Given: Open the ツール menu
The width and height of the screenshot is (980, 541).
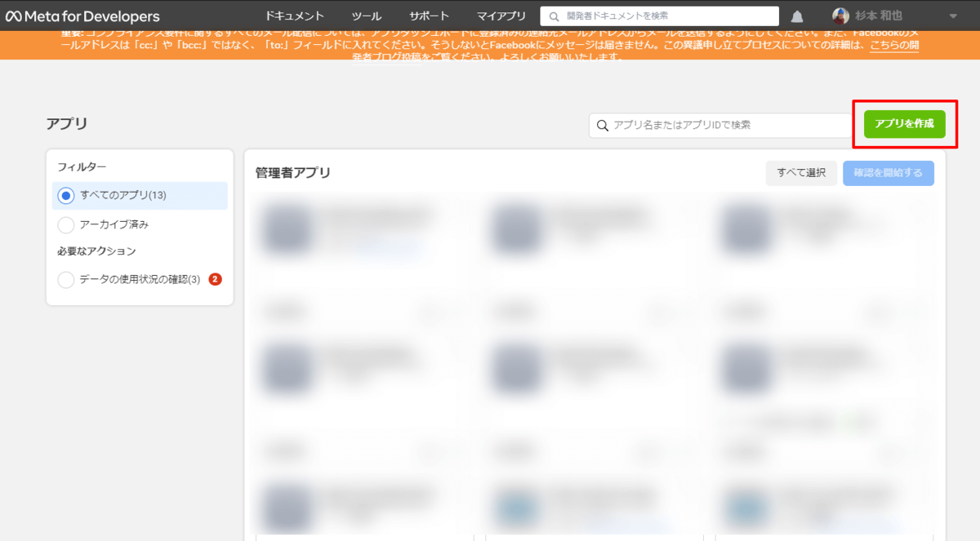Looking at the screenshot, I should tap(367, 16).
